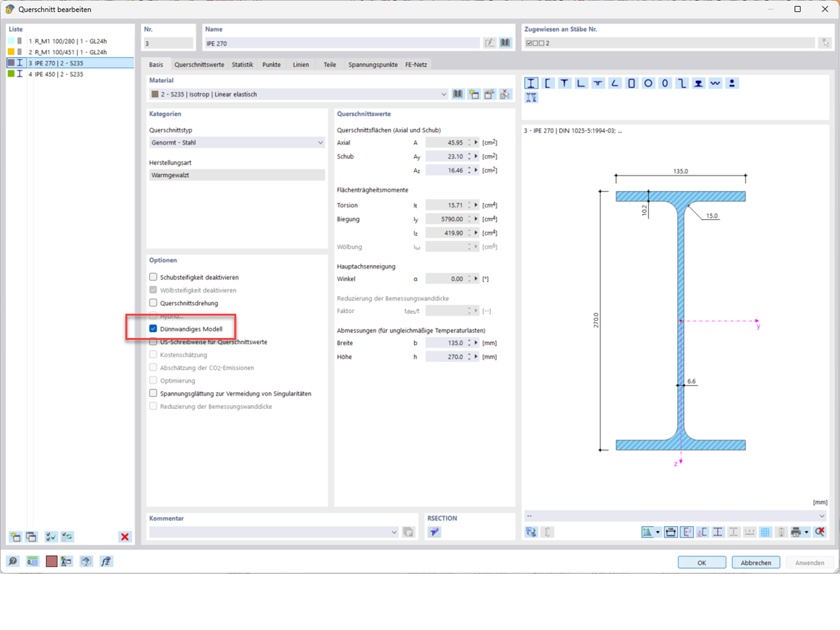Screen dimensions: 840x630
Task: Select the circular hollow section icon
Action: point(648,83)
